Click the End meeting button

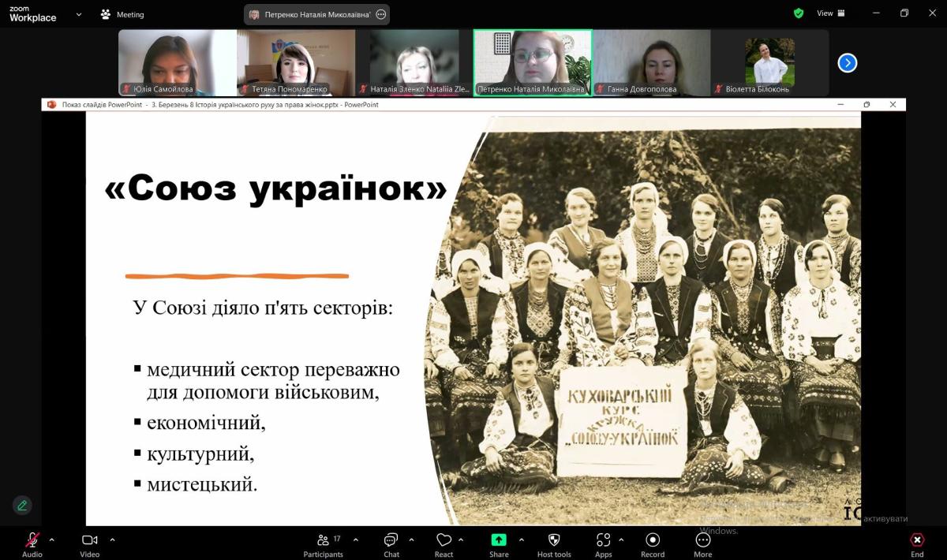(917, 541)
